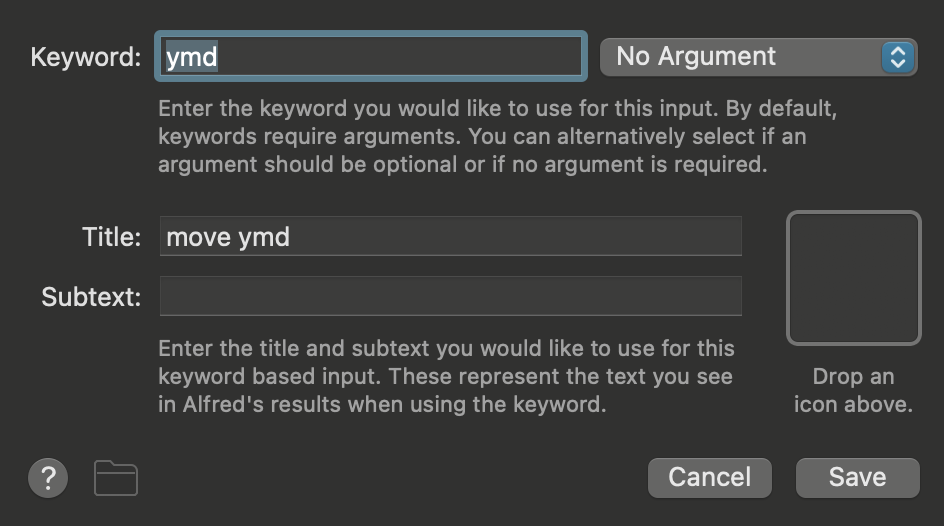The image size is (944, 526).
Task: Click the "Drop an icon above." caption
Action: tap(853, 391)
